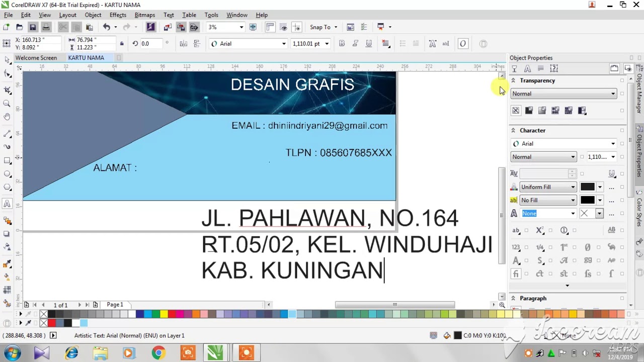Open the 1,110.01 pt font size dropdown
The height and width of the screenshot is (362, 644).
click(x=327, y=44)
